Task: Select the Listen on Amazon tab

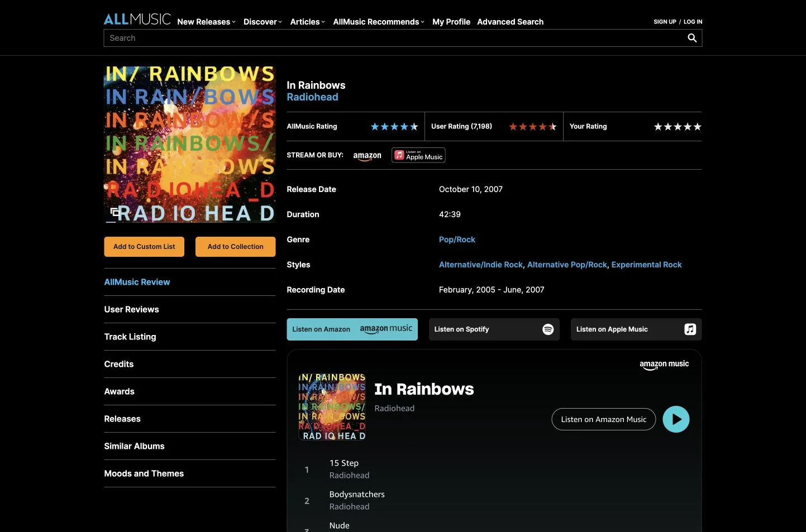Action: pyautogui.click(x=352, y=329)
